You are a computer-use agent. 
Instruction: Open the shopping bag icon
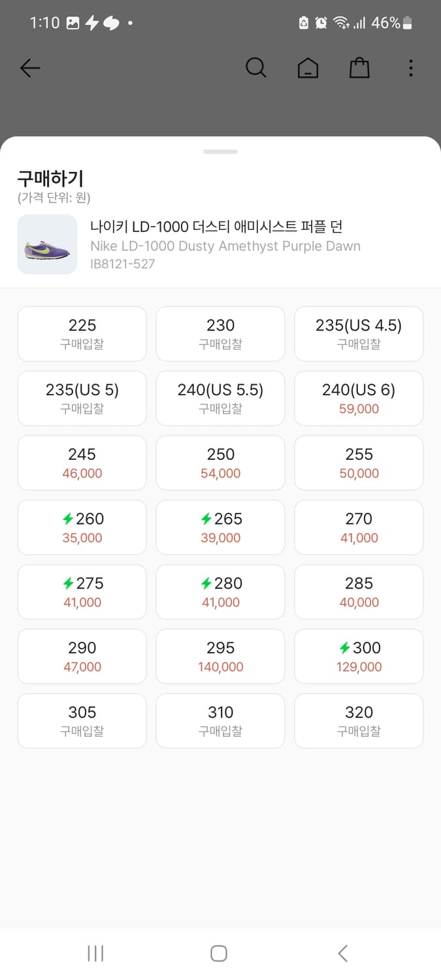359,68
